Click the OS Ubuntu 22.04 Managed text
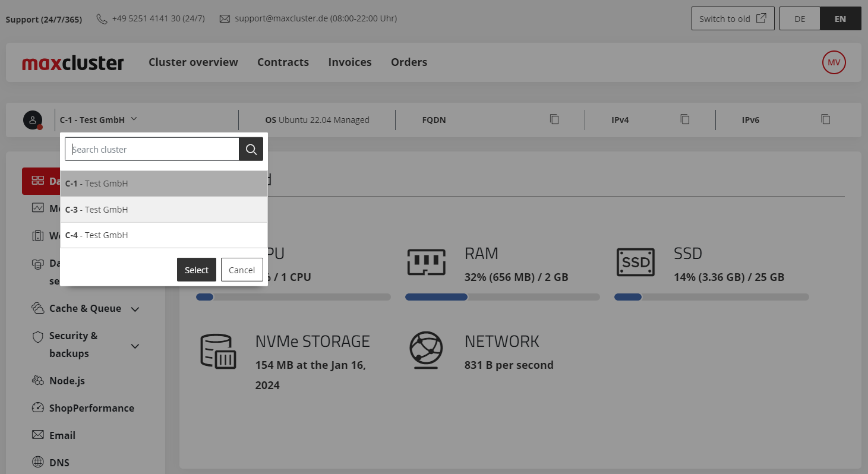This screenshot has height=474, width=868. [x=317, y=120]
